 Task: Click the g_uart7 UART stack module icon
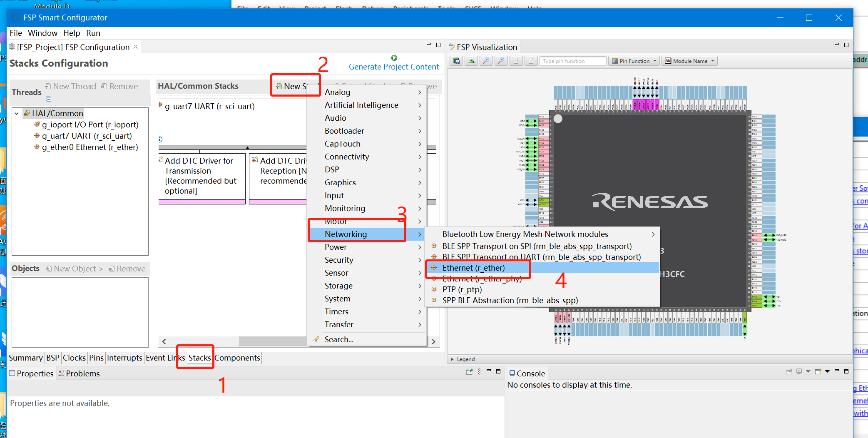(161, 105)
